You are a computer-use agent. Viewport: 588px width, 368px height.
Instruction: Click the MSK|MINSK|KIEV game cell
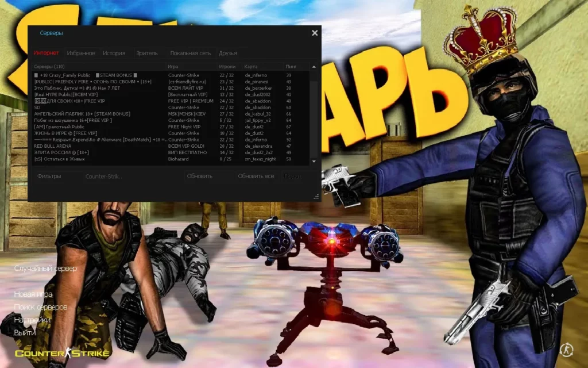pos(187,114)
